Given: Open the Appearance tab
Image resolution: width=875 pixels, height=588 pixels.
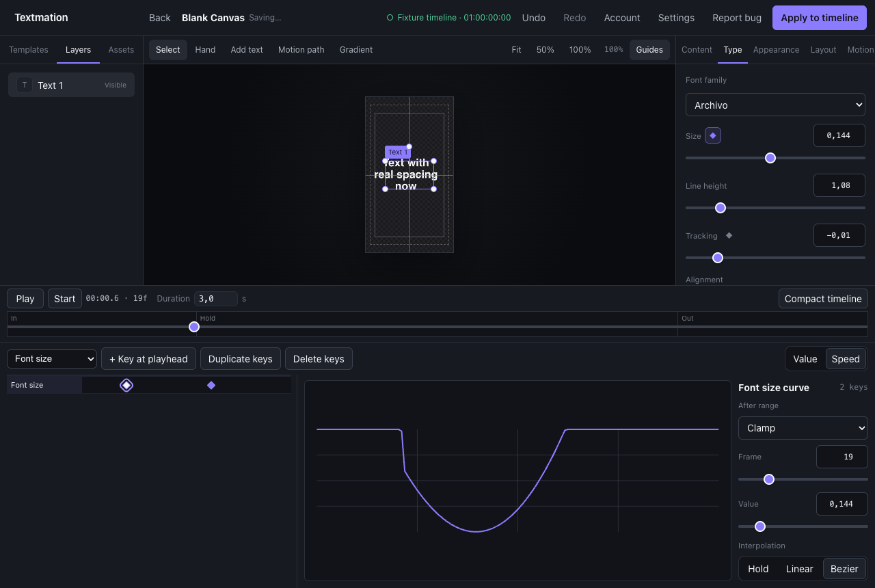Looking at the screenshot, I should click(x=776, y=50).
